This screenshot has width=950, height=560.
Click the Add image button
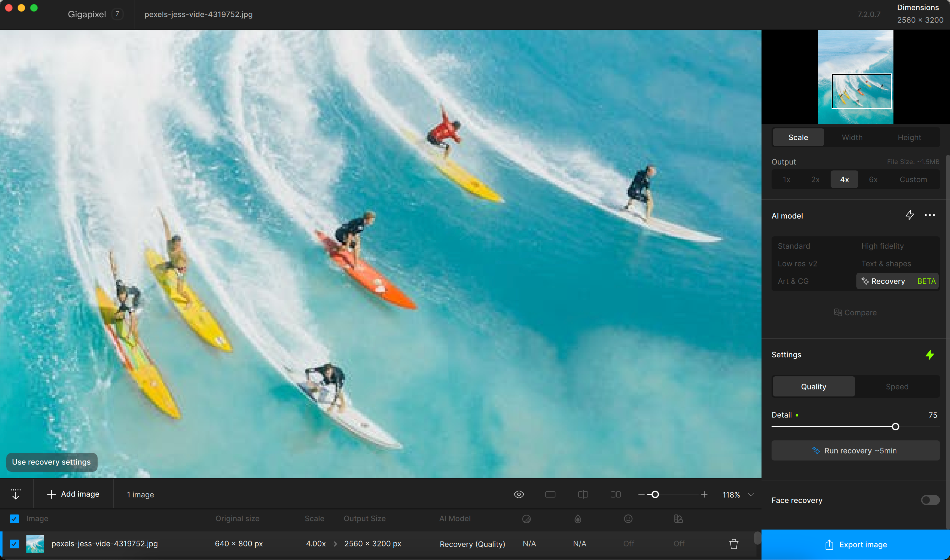73,494
